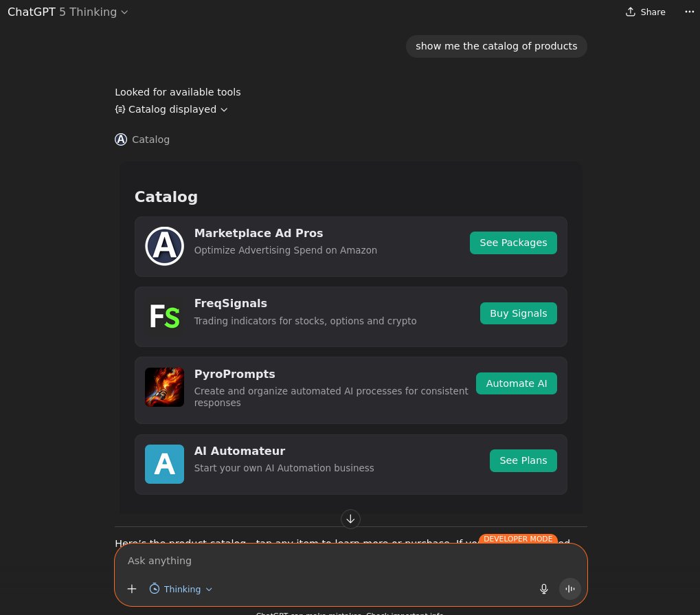This screenshot has width=700, height=615.
Task: Click the FreqSignals FS logo
Action: tap(164, 316)
